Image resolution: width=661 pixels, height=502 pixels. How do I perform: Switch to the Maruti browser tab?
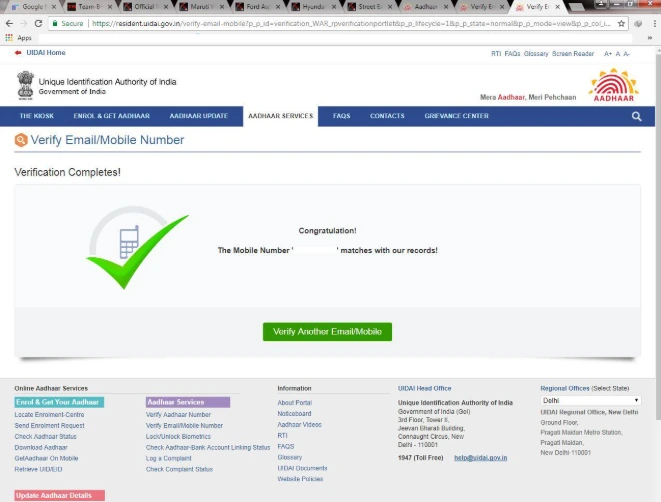(202, 7)
